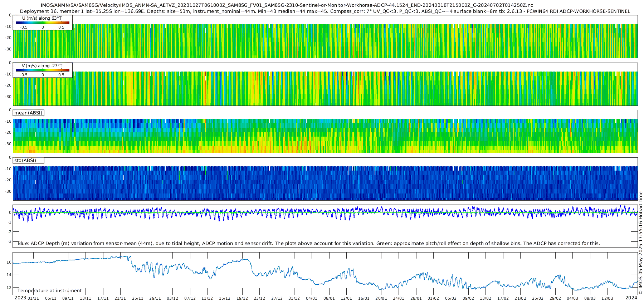Click the V velocity colorbar legend
Screen dimensions: 644x304
[43, 70]
